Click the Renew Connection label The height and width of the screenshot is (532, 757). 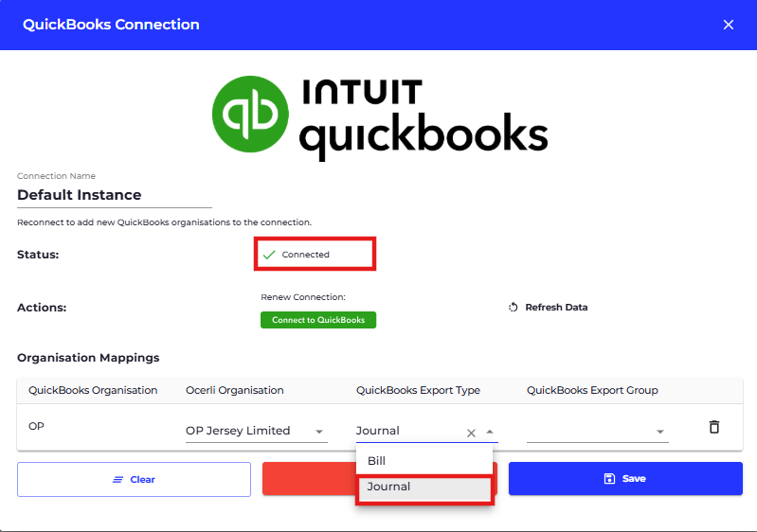point(303,297)
